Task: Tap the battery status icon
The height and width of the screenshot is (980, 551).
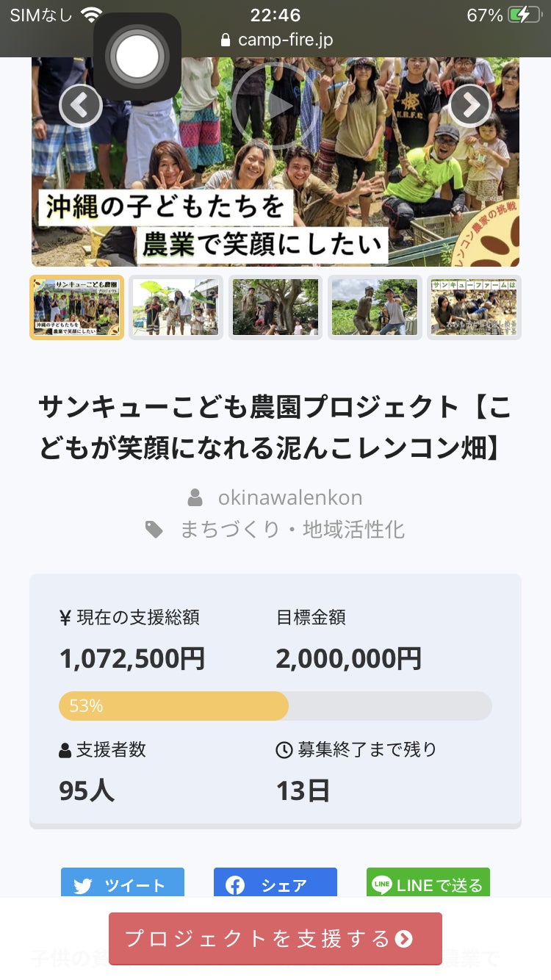Action: pos(529,15)
